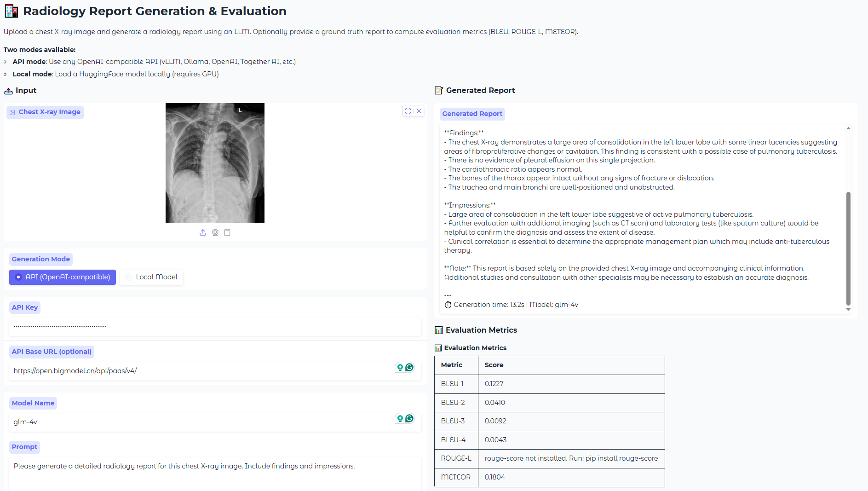Screen dimensions: 868x491
Task: Click the generated report scrollbar thumb
Action: click(848, 248)
